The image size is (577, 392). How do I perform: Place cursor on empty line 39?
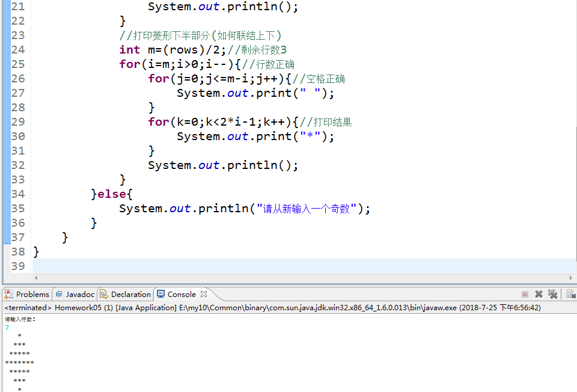[x=240, y=266]
